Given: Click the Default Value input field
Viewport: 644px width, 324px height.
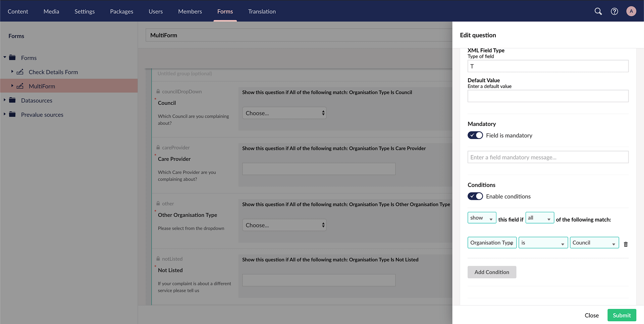Looking at the screenshot, I should click(548, 96).
